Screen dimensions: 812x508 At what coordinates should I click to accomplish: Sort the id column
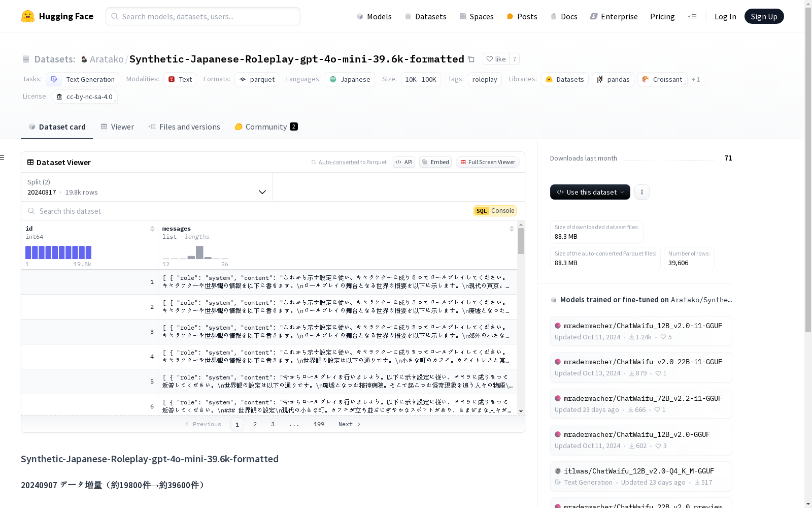tap(152, 229)
